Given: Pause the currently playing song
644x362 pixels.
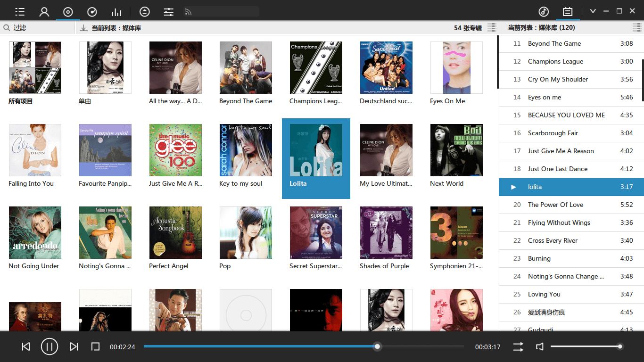Looking at the screenshot, I should point(50,346).
